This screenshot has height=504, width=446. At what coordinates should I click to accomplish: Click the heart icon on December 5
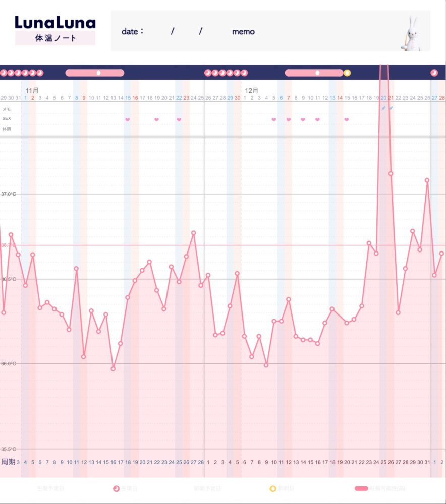coord(274,119)
